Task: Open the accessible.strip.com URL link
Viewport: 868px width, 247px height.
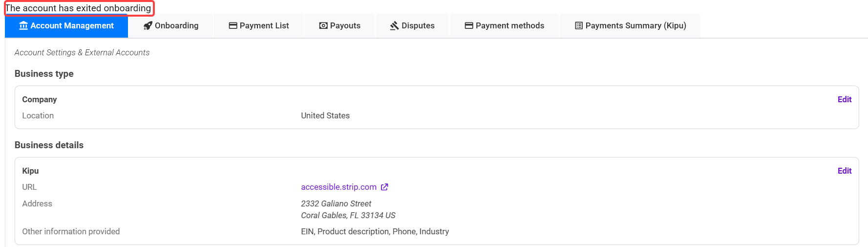Action: pos(339,187)
